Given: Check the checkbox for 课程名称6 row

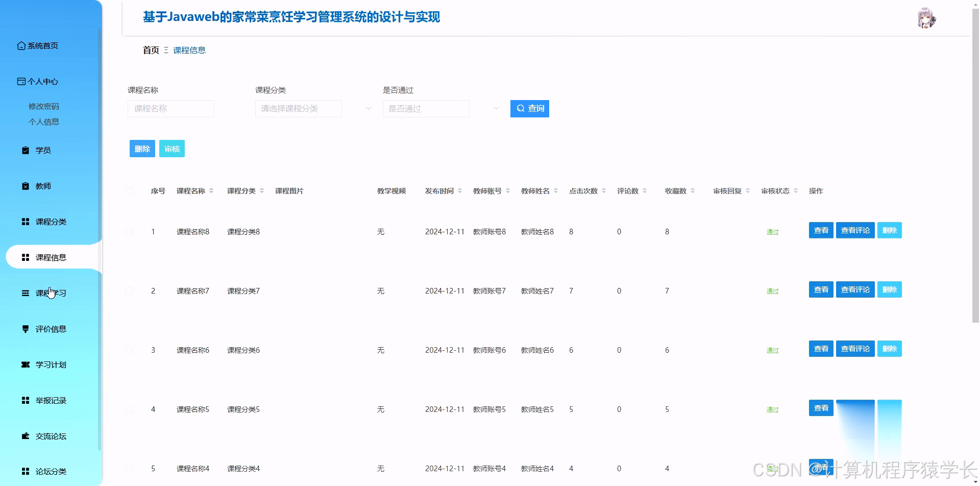Looking at the screenshot, I should coord(129,350).
